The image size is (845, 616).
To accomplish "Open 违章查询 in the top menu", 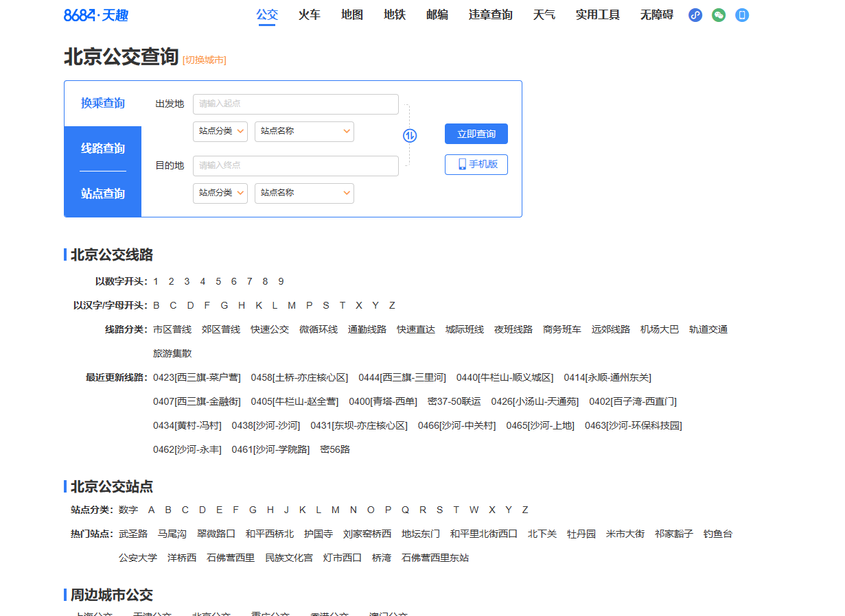I will (x=491, y=14).
